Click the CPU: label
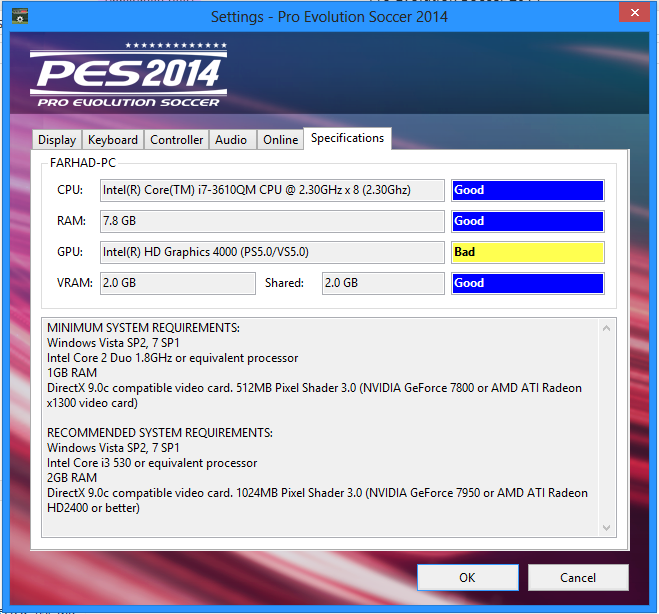 70,190
